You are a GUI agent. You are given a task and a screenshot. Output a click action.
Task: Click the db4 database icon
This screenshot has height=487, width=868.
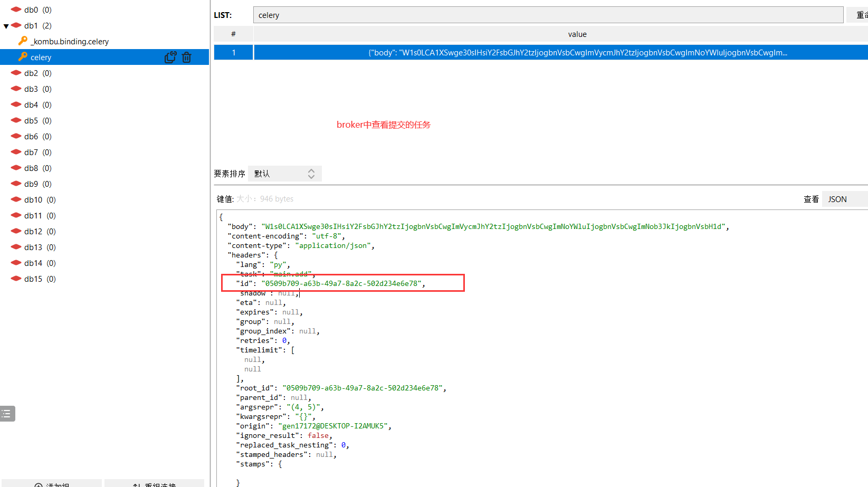click(16, 104)
